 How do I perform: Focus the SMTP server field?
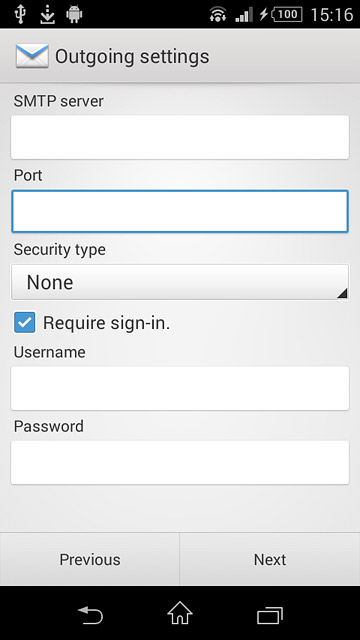coord(180,137)
